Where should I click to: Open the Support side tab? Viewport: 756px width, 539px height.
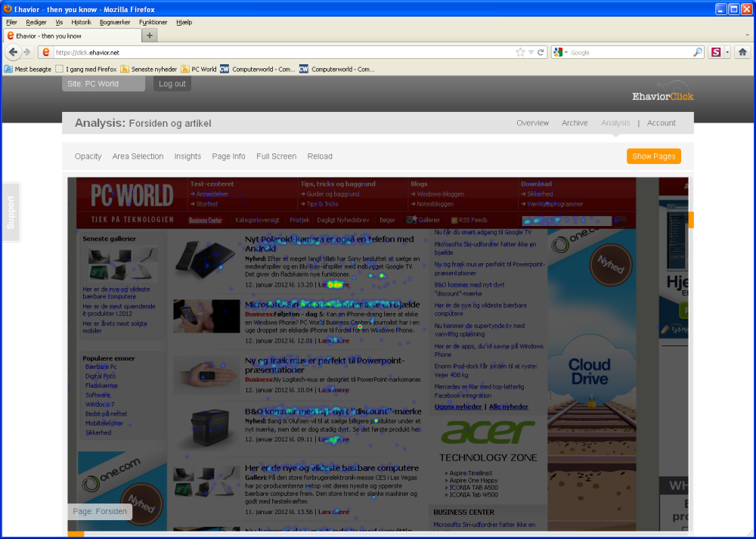11,212
